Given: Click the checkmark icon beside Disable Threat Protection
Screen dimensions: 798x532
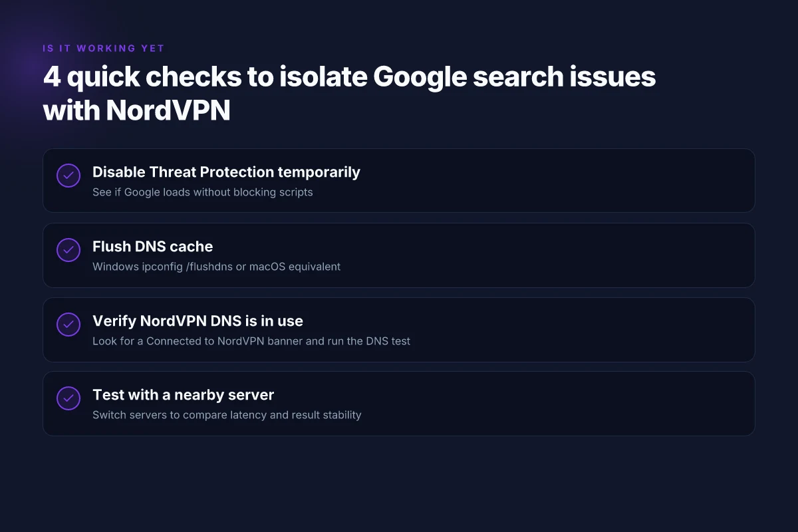Looking at the screenshot, I should click(68, 176).
